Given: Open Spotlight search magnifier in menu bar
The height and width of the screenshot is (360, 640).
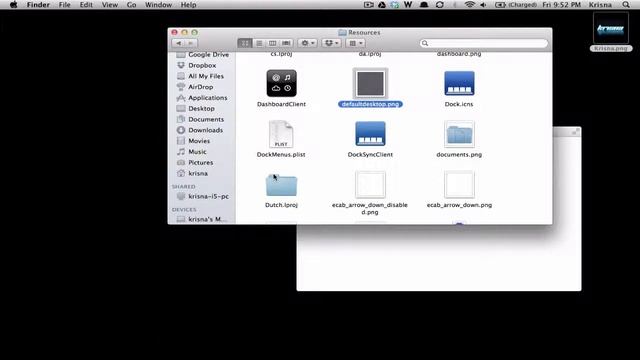Looking at the screenshot, I should (626, 5).
